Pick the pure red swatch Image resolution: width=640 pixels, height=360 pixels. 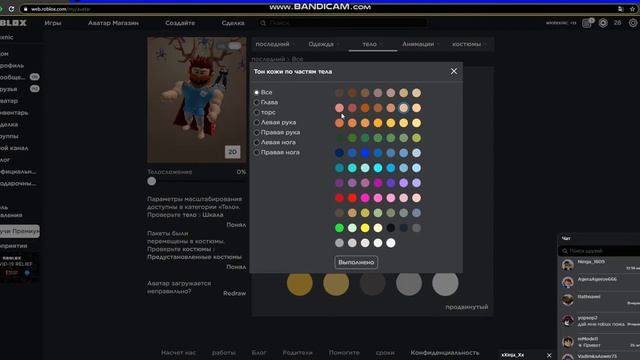point(352,198)
